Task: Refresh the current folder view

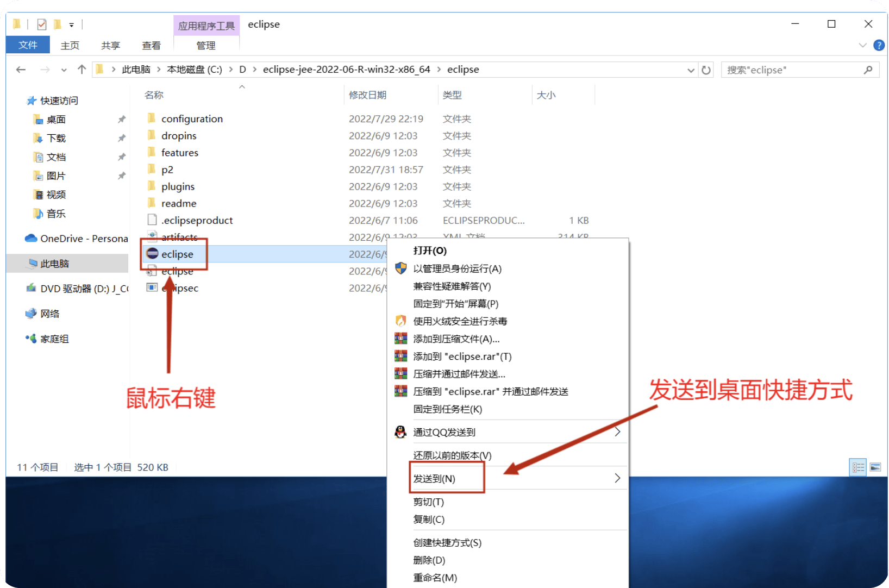Action: [706, 70]
